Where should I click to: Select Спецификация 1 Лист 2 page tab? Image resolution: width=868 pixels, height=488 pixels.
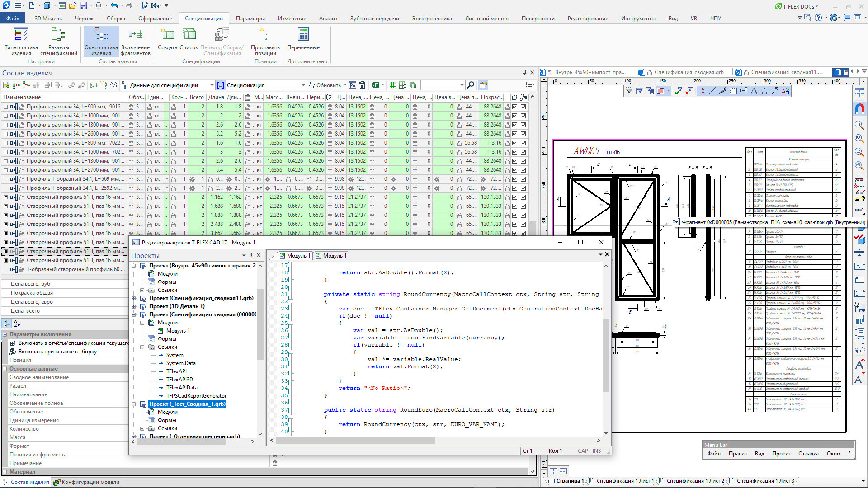695,481
